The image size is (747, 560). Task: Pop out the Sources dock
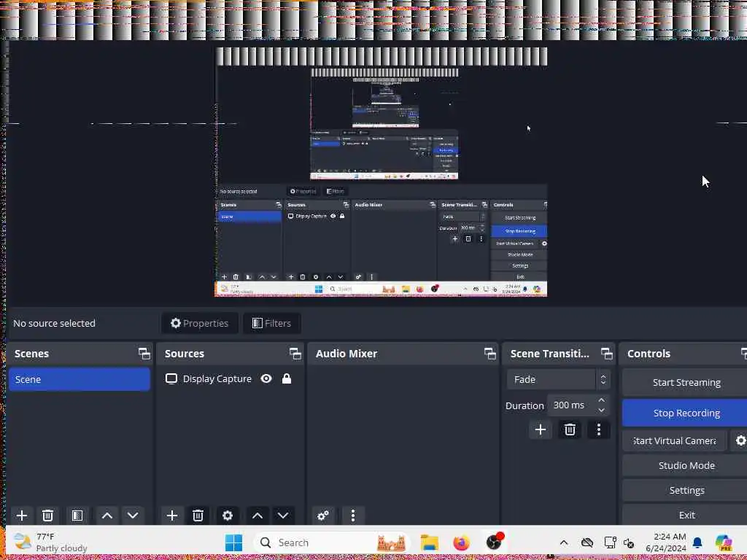pos(295,354)
